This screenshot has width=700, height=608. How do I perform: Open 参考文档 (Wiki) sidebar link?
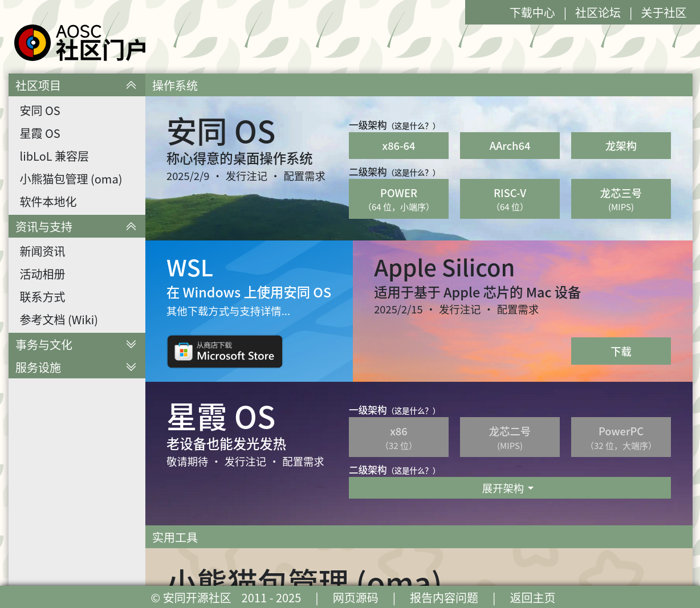click(59, 320)
